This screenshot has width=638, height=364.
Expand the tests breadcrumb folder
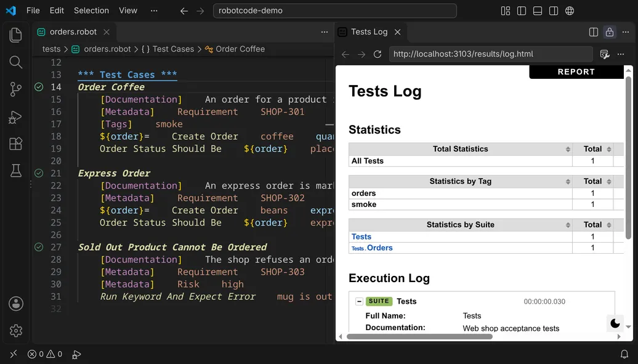pyautogui.click(x=51, y=49)
